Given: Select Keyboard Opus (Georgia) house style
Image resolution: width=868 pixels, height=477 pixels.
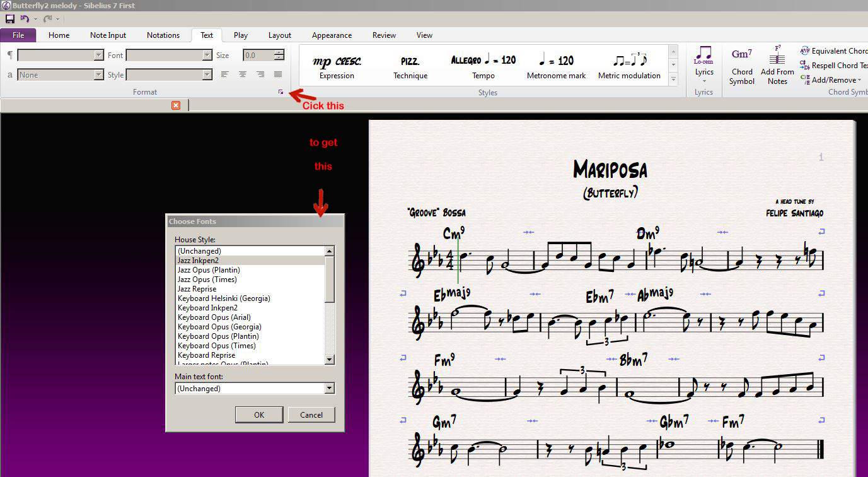Looking at the screenshot, I should pos(250,327).
